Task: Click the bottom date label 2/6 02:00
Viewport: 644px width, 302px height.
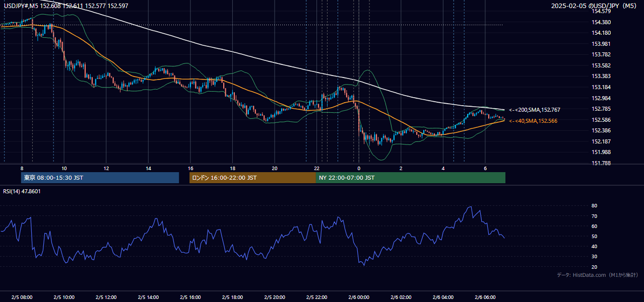Action: pos(401,297)
